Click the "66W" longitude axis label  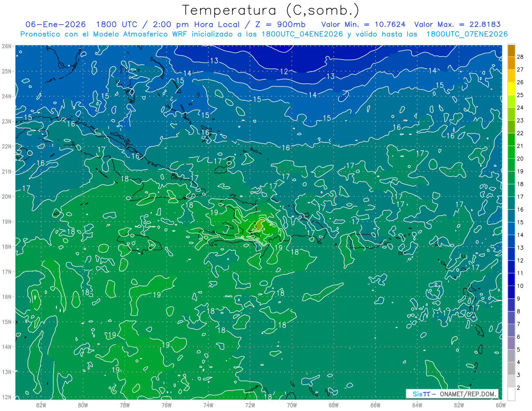pyautogui.click(x=376, y=405)
